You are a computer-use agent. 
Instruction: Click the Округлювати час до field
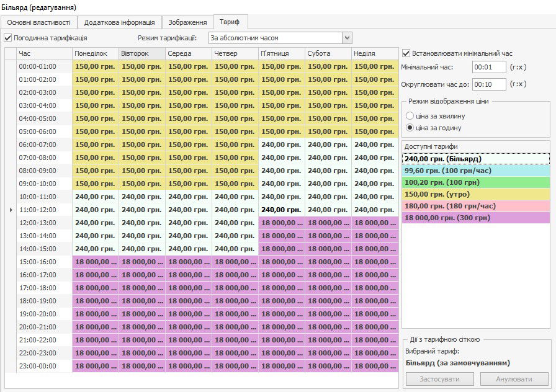point(488,84)
